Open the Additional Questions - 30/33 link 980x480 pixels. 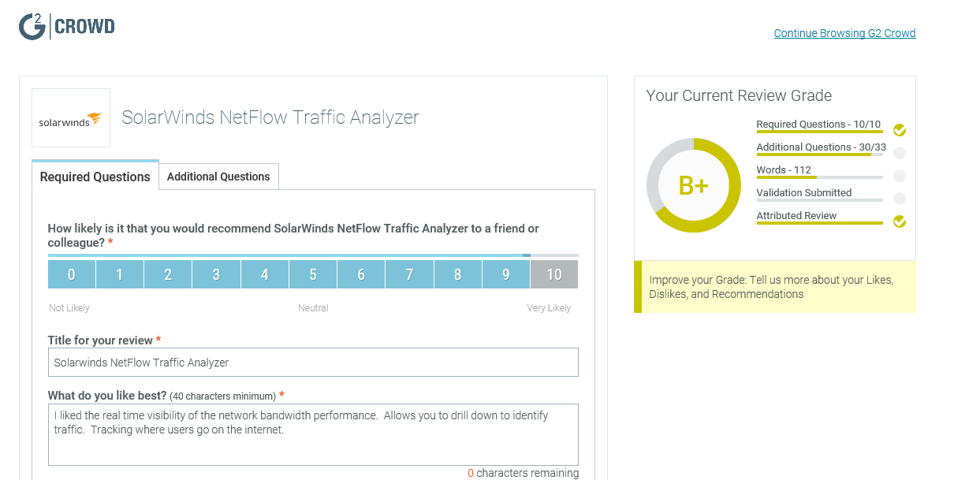(x=821, y=147)
